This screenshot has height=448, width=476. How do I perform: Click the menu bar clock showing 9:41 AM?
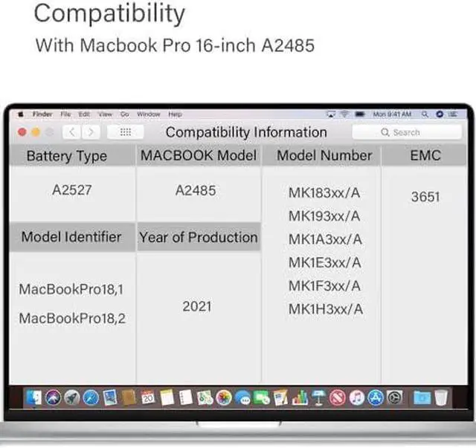coord(391,114)
